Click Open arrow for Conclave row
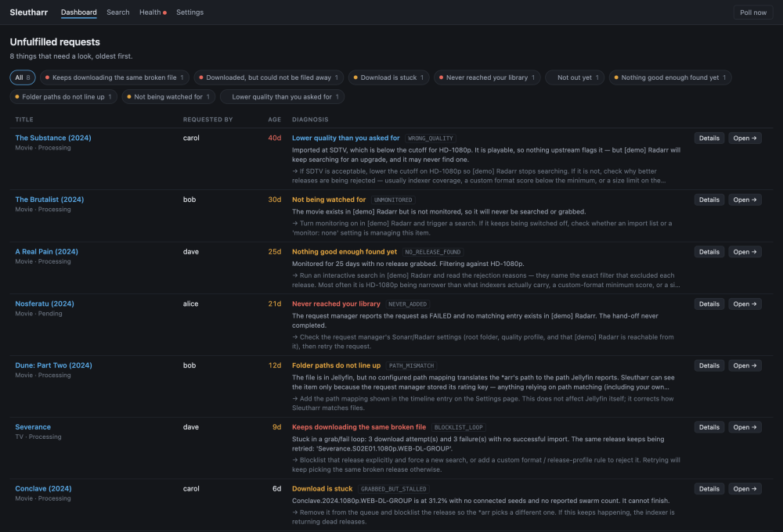 click(x=745, y=489)
